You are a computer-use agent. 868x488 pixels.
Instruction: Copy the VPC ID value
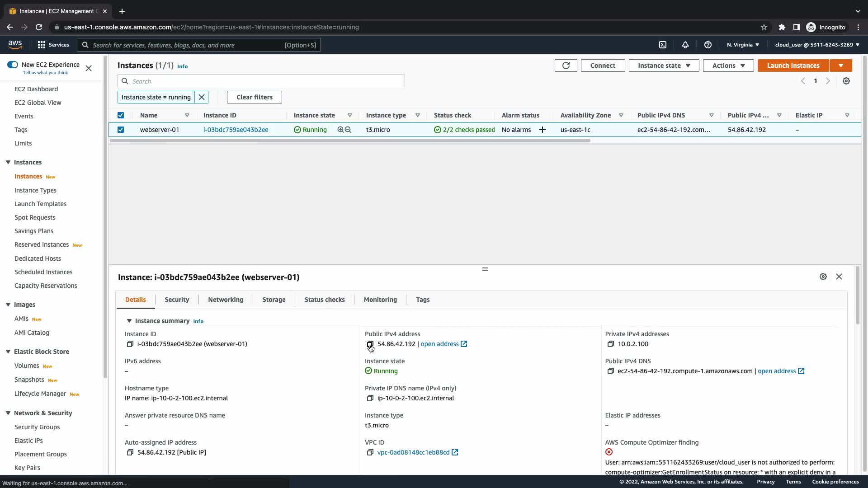pyautogui.click(x=370, y=453)
